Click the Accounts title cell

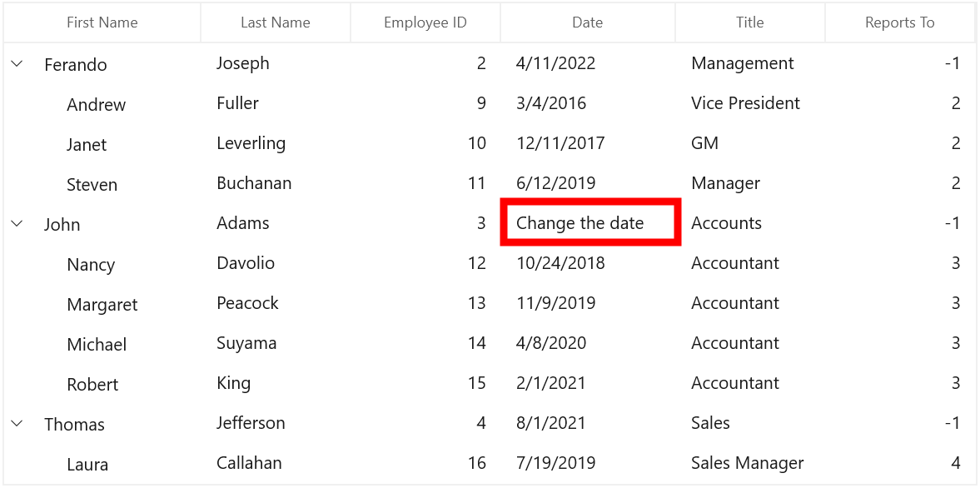coord(726,223)
